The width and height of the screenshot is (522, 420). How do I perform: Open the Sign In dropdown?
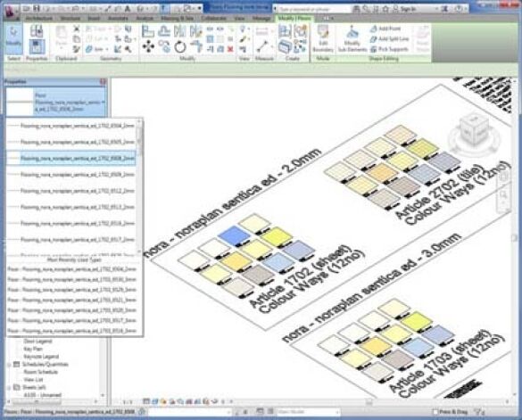[x=436, y=9]
